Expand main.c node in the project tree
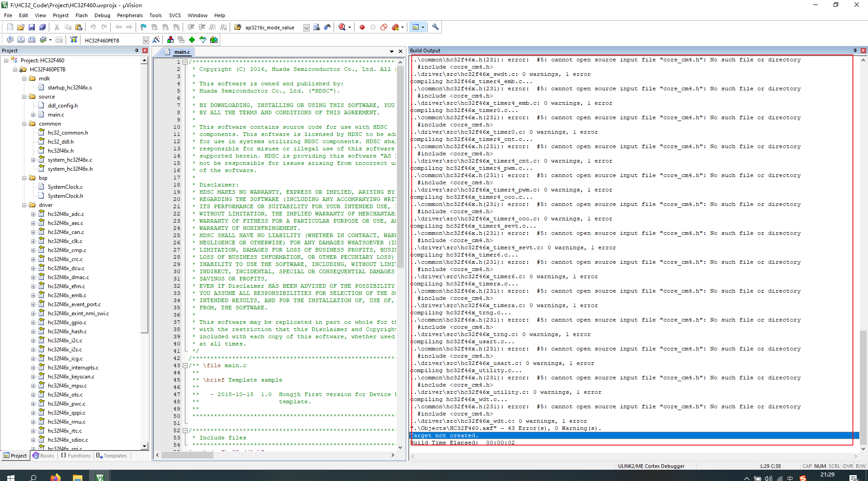This screenshot has height=481, width=868. (x=33, y=115)
